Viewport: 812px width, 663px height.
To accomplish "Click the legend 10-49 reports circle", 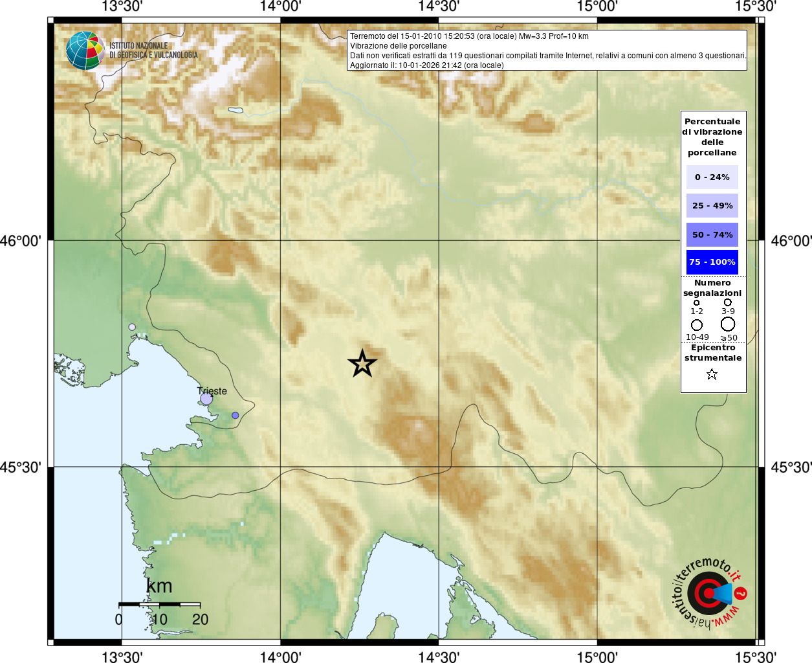I will click(x=697, y=324).
